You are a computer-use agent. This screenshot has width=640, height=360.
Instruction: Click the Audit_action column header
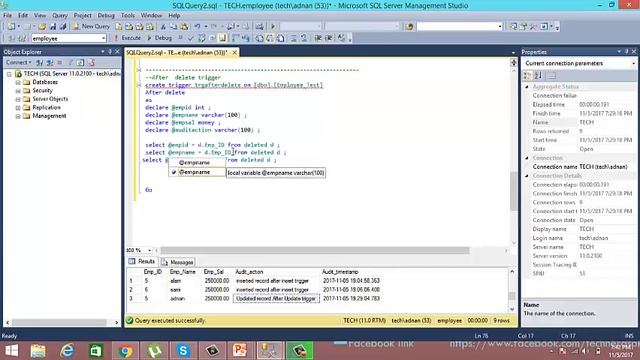(x=249, y=272)
